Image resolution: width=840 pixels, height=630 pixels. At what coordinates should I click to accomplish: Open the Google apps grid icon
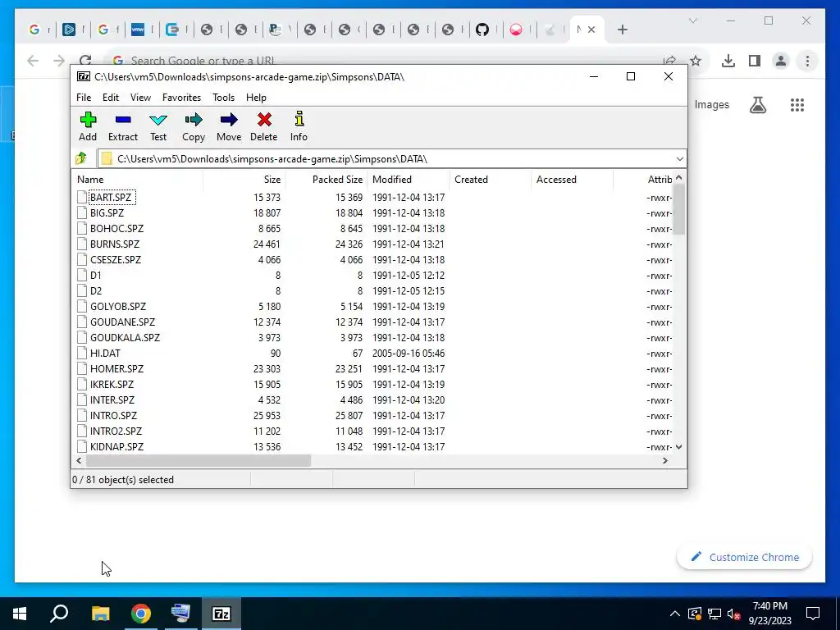797,105
